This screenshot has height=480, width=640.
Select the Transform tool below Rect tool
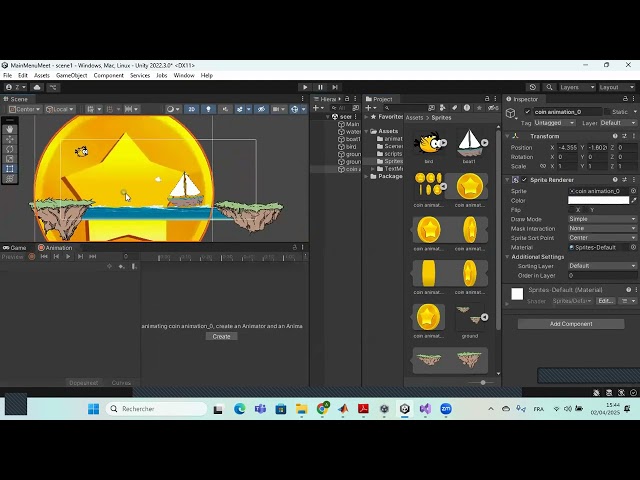click(10, 178)
